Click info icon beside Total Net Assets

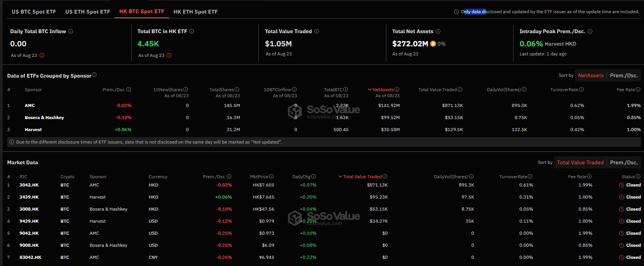pos(438,31)
